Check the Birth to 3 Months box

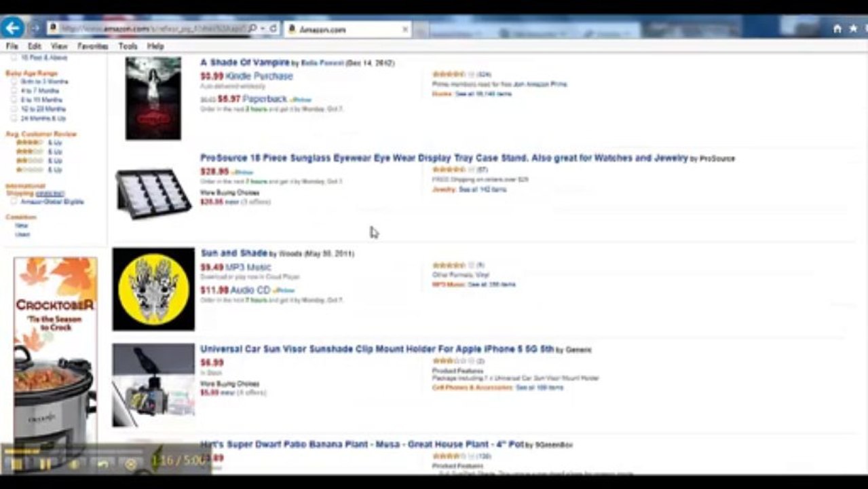tap(14, 81)
